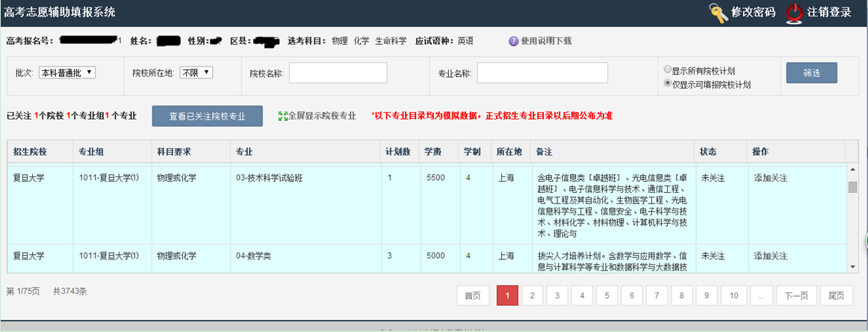Click the table vertical scrollbar thumb
The height and width of the screenshot is (332, 868).
[852, 187]
